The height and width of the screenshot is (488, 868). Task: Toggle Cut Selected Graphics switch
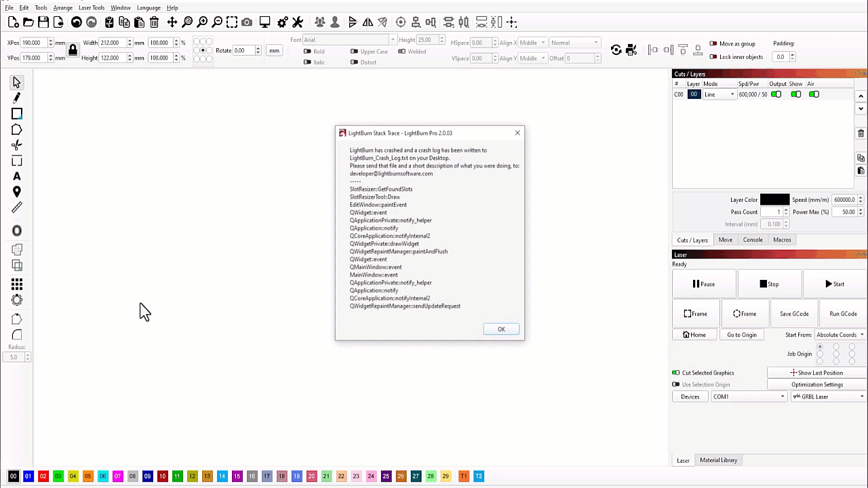676,373
